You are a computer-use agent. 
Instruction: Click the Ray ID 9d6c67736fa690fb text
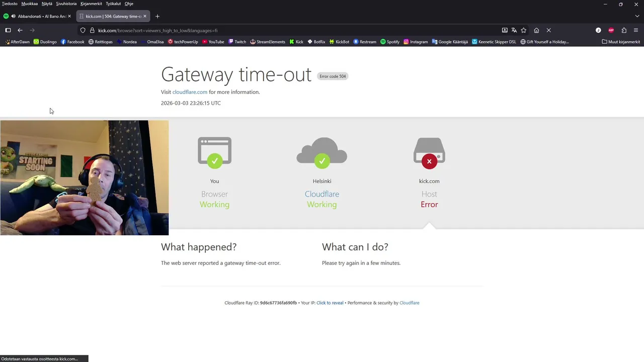(x=278, y=303)
